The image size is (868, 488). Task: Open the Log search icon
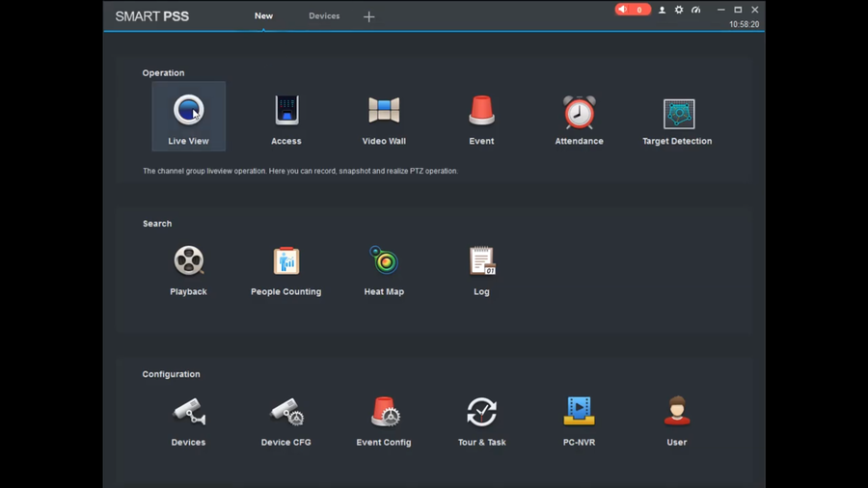coord(481,260)
